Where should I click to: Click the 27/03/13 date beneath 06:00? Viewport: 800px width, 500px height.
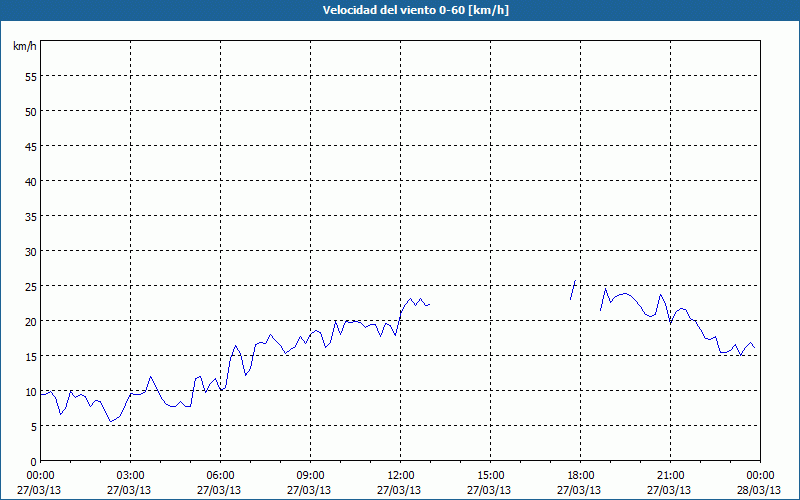[219, 490]
